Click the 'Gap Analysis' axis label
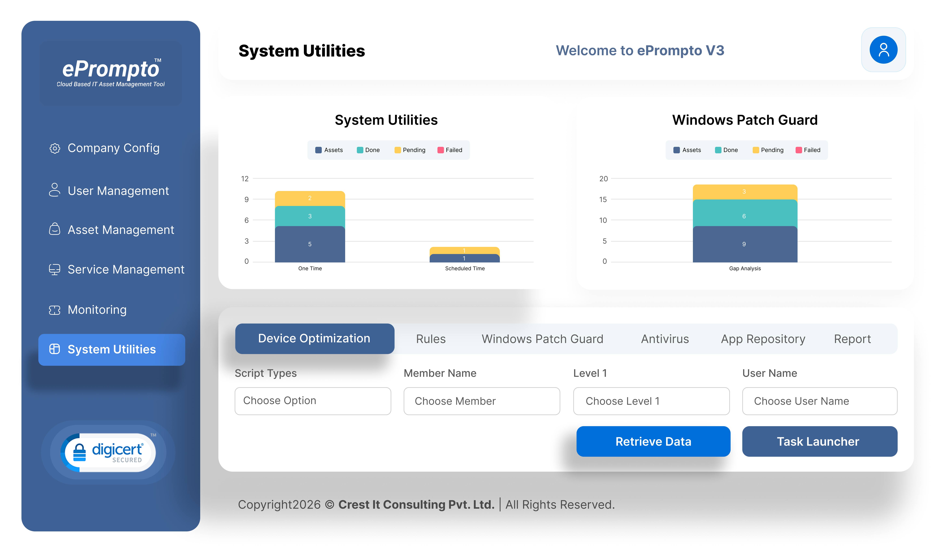Screen dimensions: 936x560 click(x=745, y=268)
